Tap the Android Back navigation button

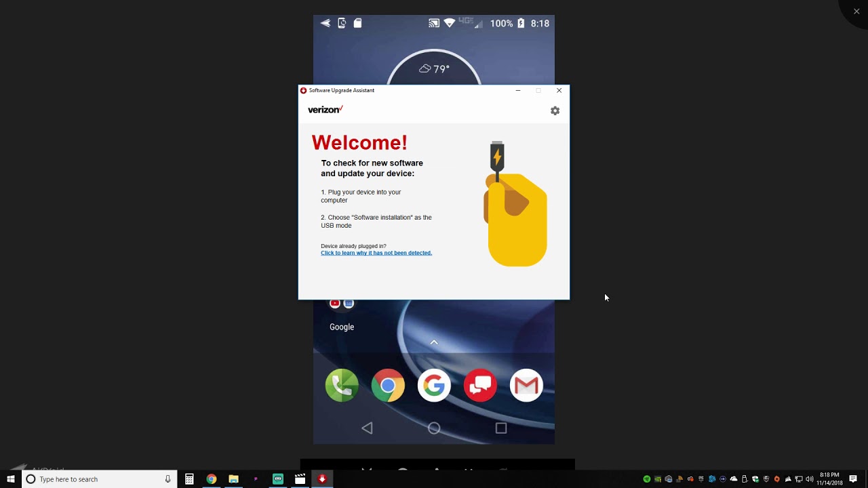point(367,428)
